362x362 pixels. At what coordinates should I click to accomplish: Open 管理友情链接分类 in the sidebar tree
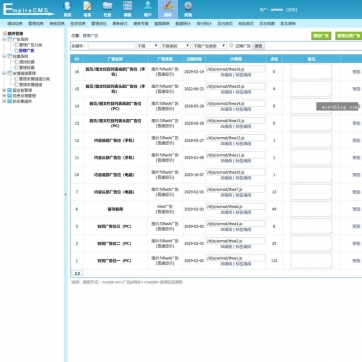(x=34, y=79)
